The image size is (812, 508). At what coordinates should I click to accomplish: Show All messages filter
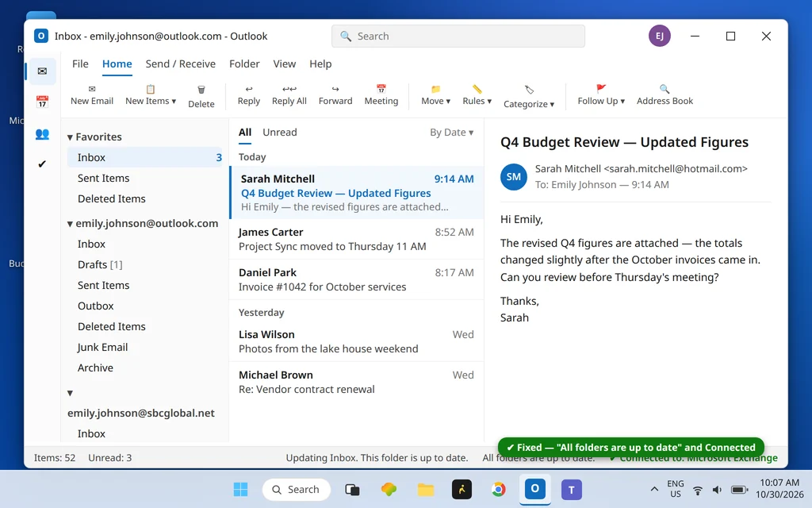[245, 133]
